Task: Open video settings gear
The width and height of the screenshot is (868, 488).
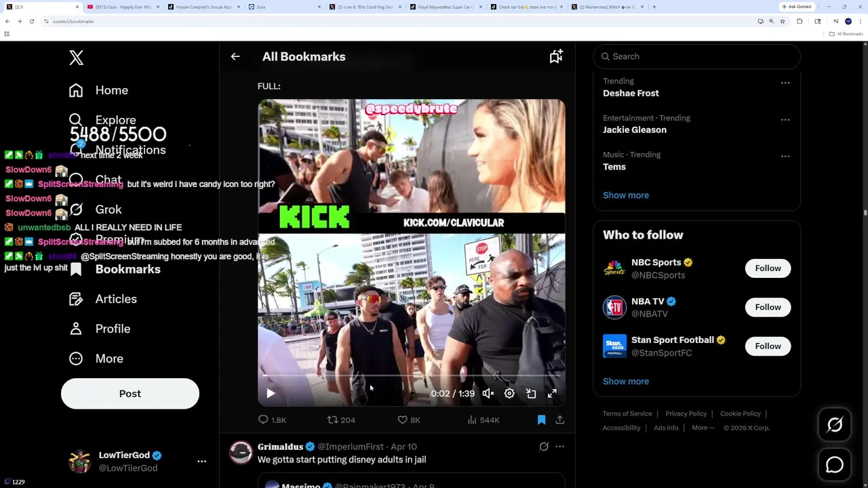Action: tap(509, 393)
